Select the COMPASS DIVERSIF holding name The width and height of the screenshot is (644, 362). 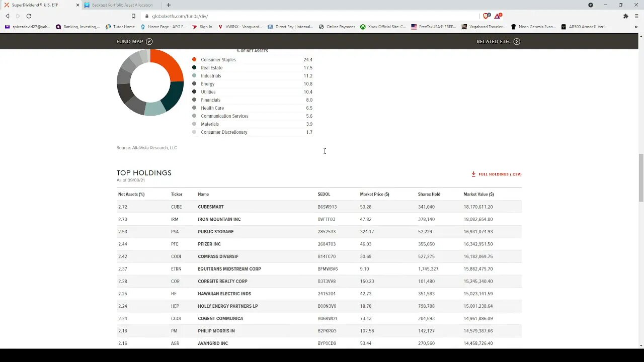pos(218,257)
